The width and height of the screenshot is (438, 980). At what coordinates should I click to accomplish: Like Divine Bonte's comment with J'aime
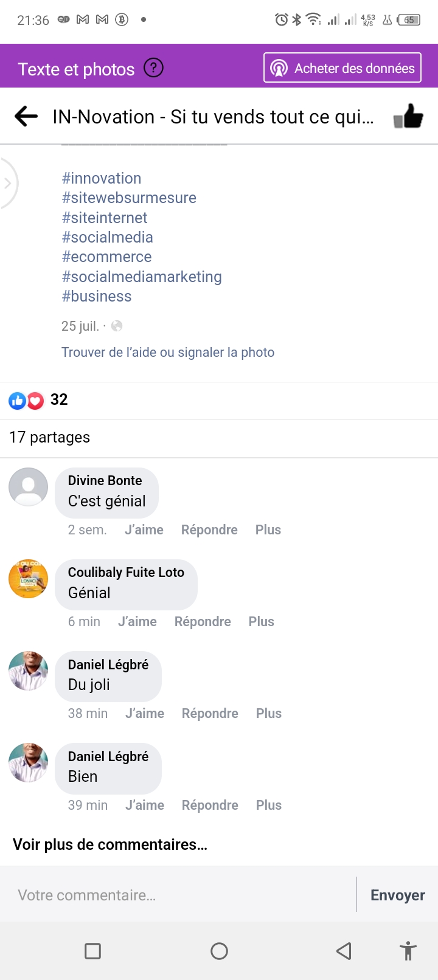pyautogui.click(x=144, y=530)
